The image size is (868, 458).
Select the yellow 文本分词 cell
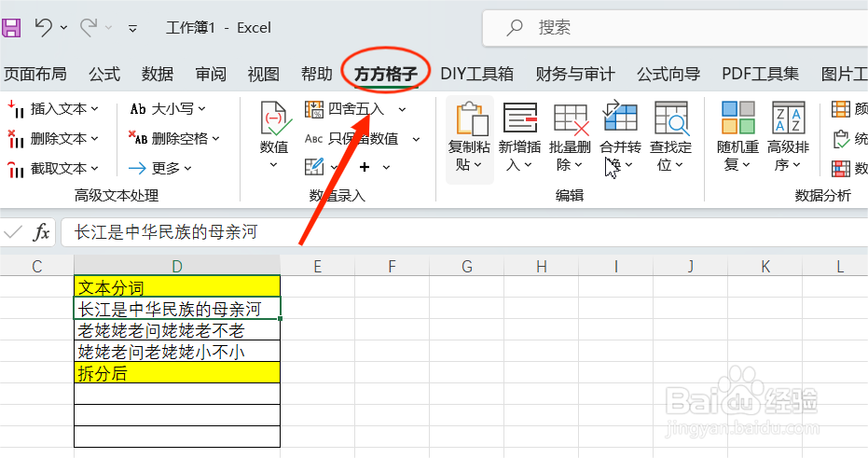[x=177, y=287]
